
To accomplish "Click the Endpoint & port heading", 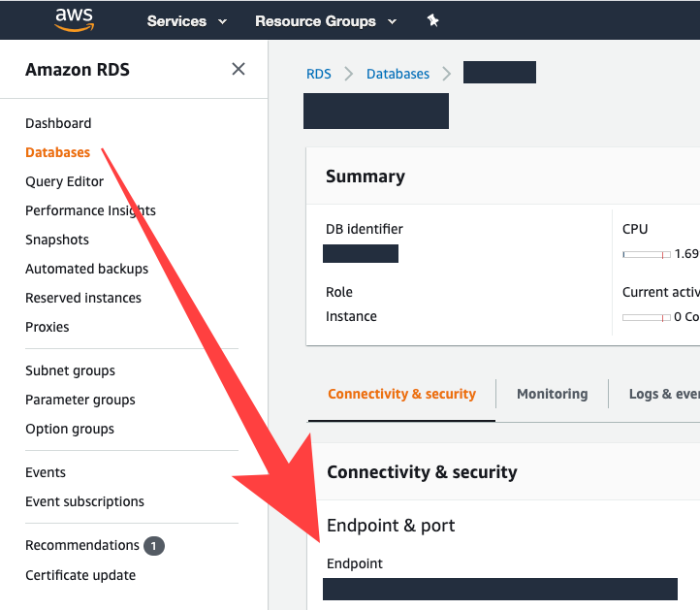I will point(391,526).
